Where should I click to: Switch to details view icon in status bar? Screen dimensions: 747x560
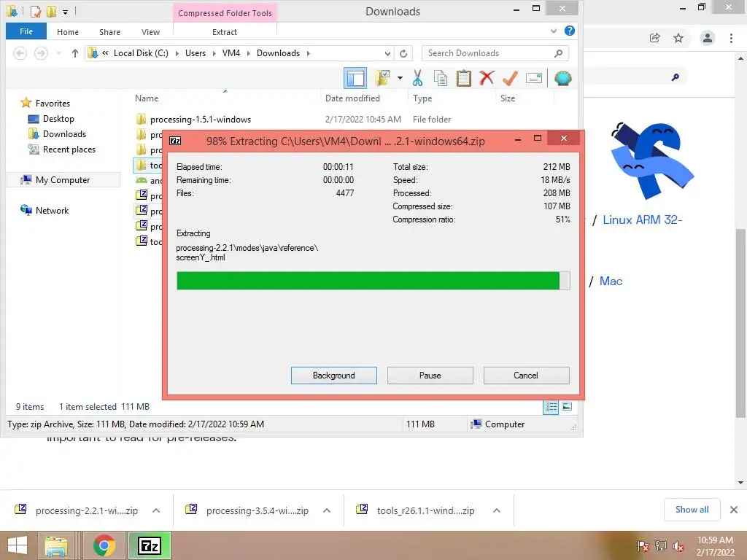551,407
